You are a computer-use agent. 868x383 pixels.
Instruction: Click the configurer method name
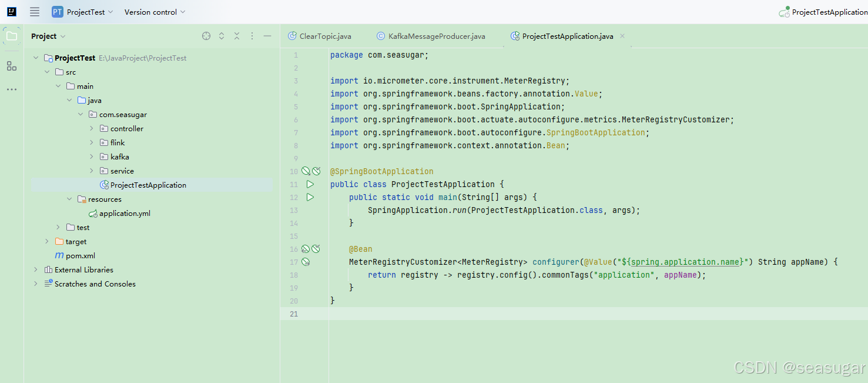[556, 262]
